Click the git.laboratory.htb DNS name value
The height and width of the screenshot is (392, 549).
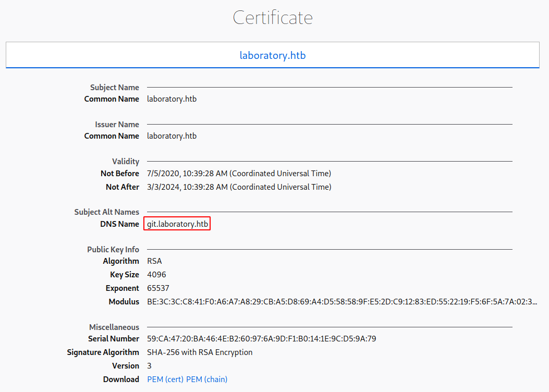coord(177,224)
